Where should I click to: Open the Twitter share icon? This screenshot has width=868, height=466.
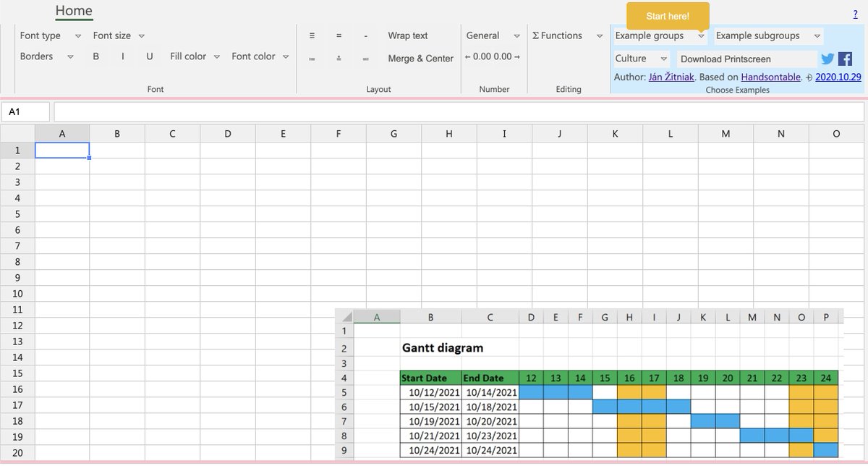827,59
